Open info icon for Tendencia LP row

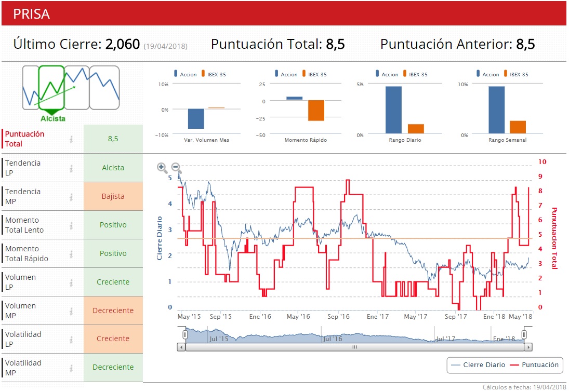72,168
